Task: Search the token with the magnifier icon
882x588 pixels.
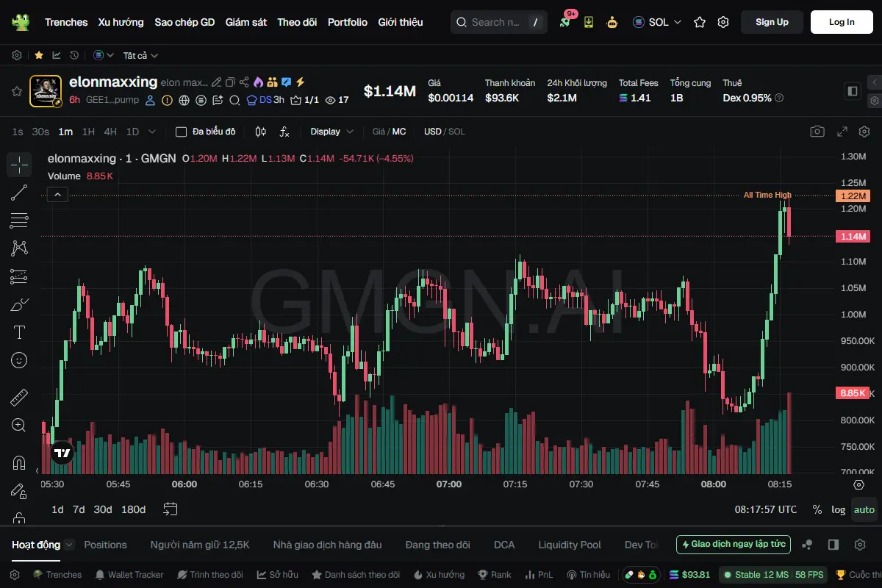Action: click(234, 100)
